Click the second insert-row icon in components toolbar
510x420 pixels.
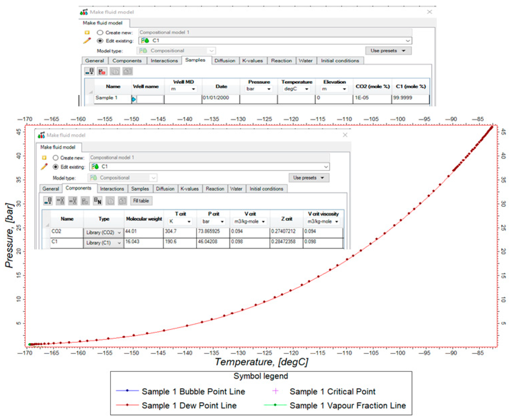(73, 201)
